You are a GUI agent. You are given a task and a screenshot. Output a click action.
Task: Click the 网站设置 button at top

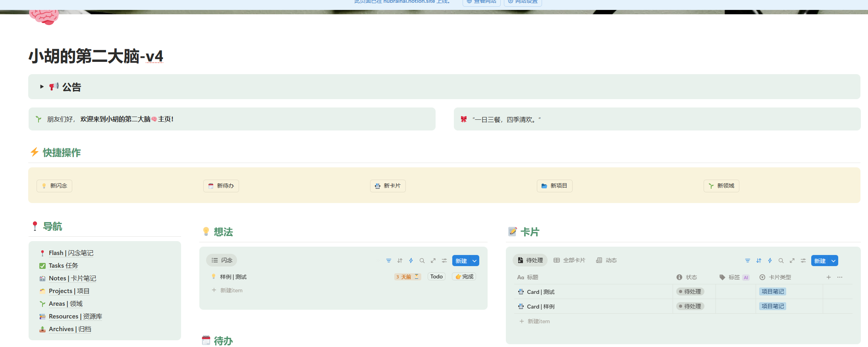coord(523,2)
